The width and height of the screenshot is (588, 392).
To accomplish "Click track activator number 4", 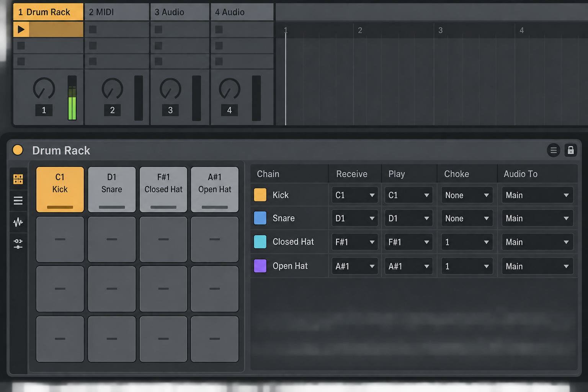I will click(x=229, y=110).
